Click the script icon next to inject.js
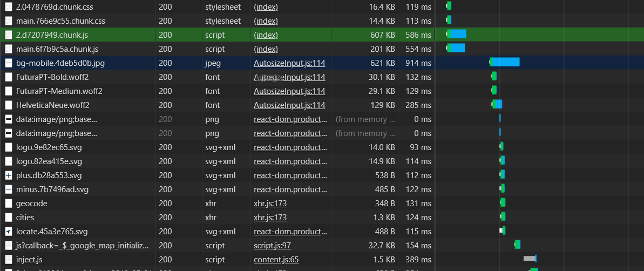644x271 pixels. (x=9, y=260)
